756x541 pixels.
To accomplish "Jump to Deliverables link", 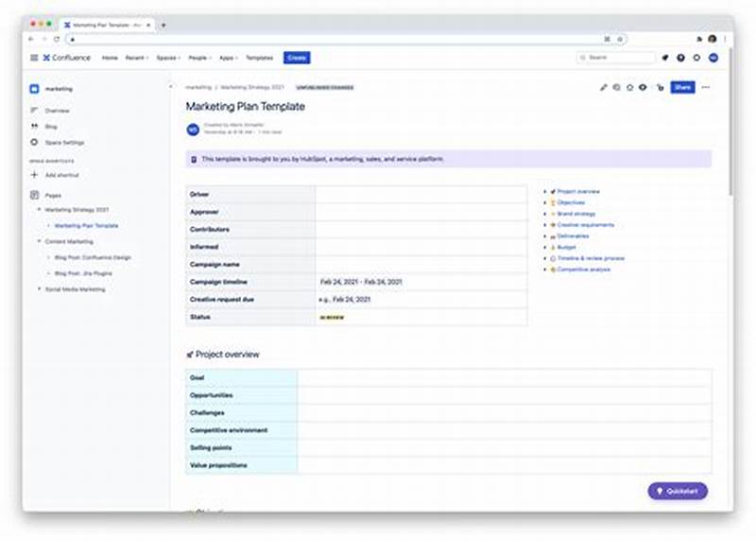I will pyautogui.click(x=573, y=236).
